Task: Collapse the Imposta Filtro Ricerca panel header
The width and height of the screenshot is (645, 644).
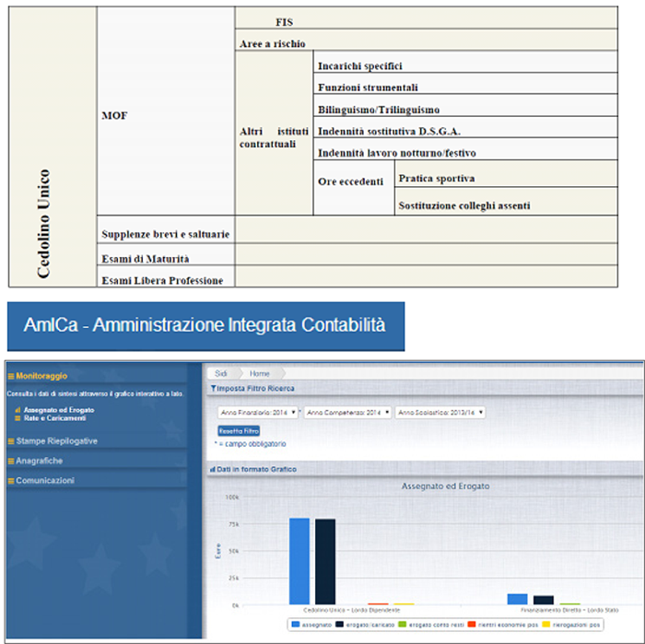Action: 425,388
